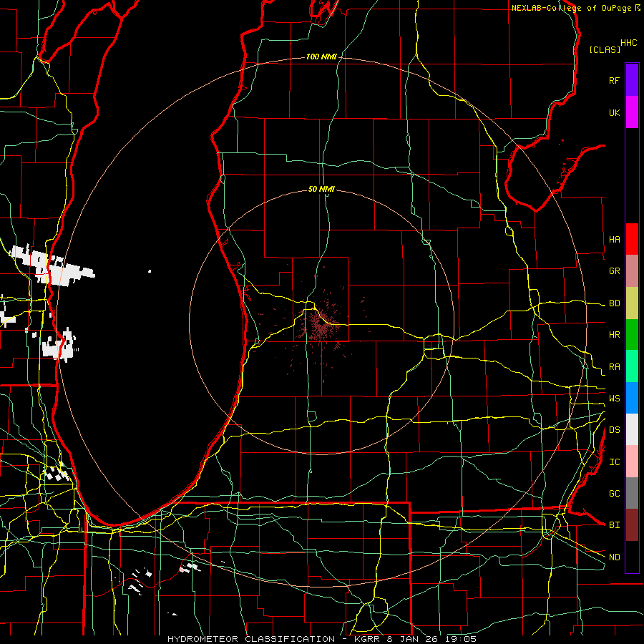Click the large white dry-snow echo band
Screen dimensions: 644x644
click(52, 265)
